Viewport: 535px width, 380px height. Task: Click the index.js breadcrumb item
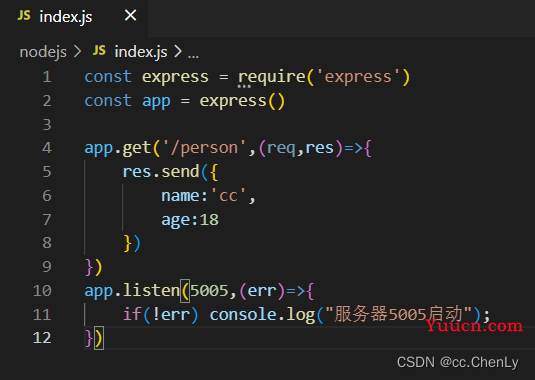coord(141,52)
